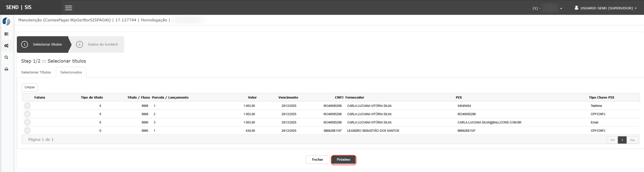Click the printer icon in sidebar
This screenshot has width=644, height=172.
pos(6,69)
